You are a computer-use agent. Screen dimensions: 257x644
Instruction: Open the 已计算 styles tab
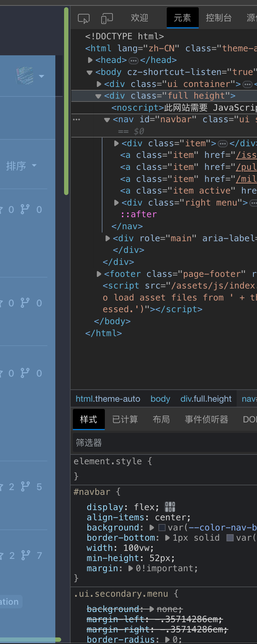point(125,420)
